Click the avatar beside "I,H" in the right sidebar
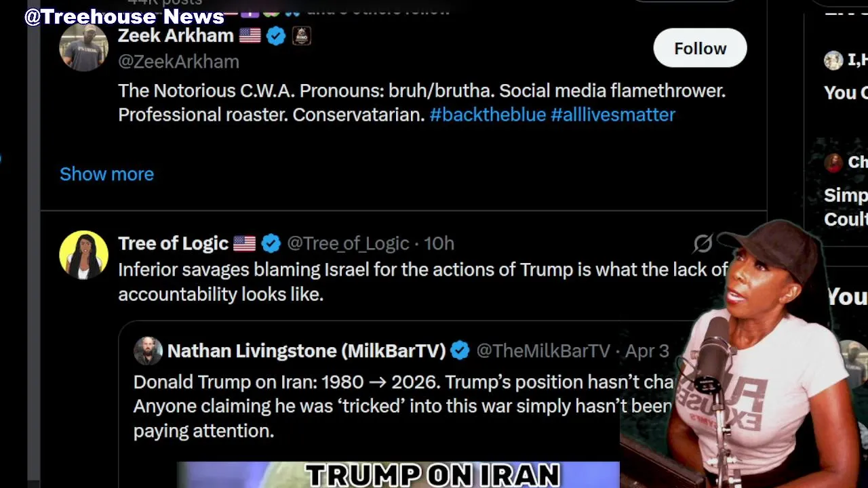 833,60
